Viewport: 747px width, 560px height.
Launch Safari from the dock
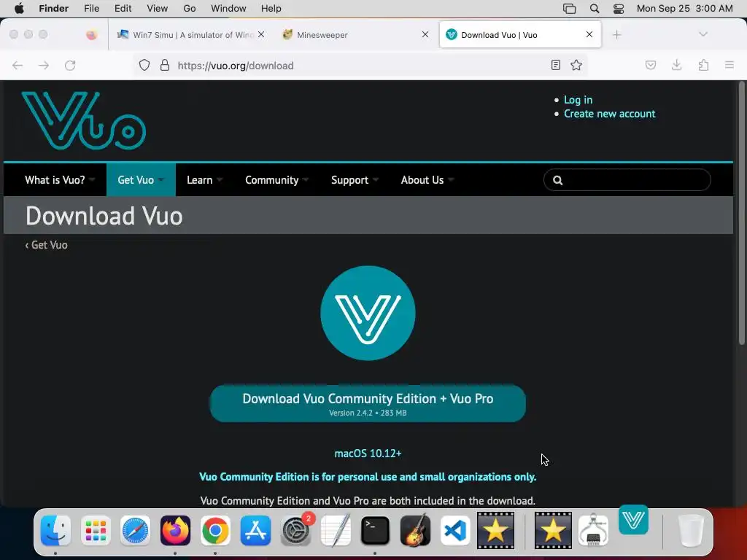pyautogui.click(x=135, y=531)
